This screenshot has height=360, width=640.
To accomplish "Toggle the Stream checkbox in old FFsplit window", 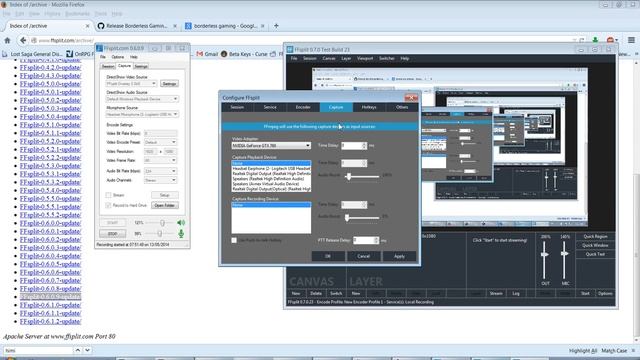I will click(x=109, y=195).
